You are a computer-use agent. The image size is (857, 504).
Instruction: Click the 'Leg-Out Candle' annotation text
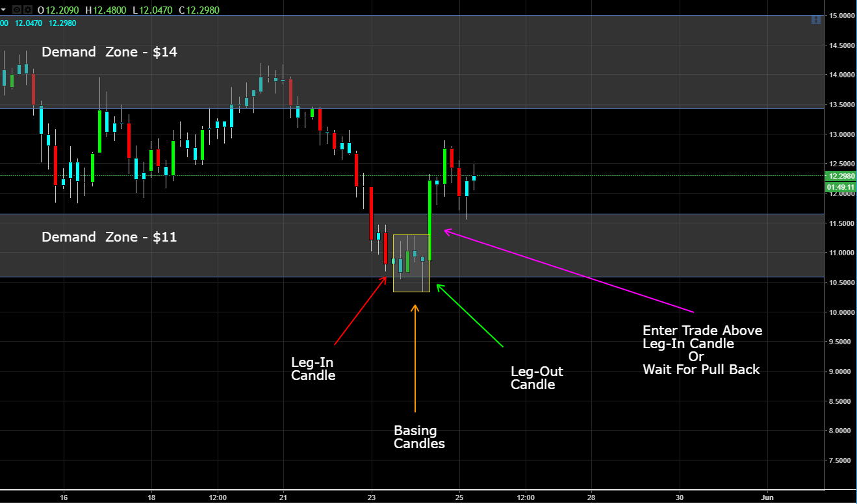(x=537, y=378)
